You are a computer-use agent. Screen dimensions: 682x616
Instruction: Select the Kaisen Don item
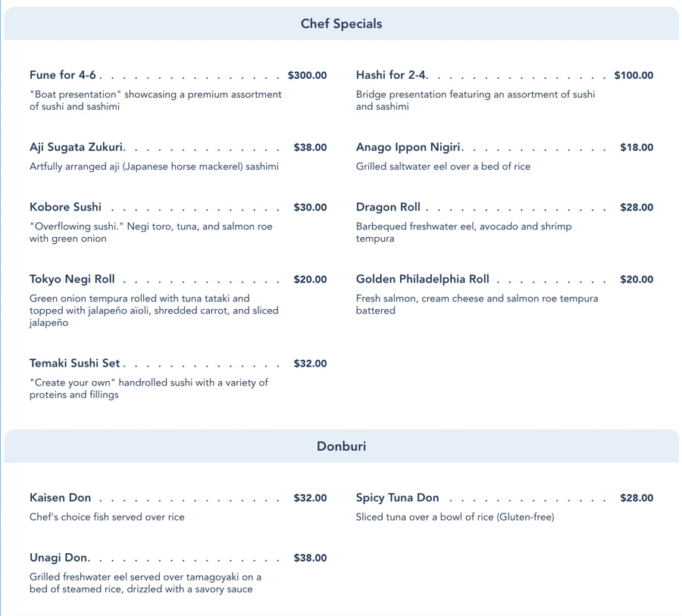tap(60, 498)
